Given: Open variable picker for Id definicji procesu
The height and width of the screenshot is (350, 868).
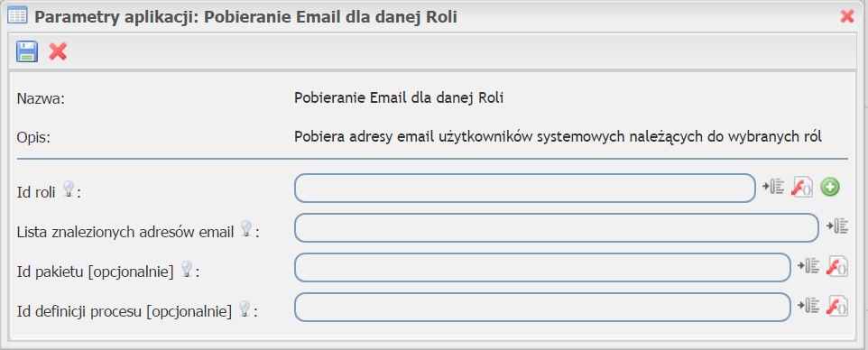Looking at the screenshot, I should coord(808,306).
